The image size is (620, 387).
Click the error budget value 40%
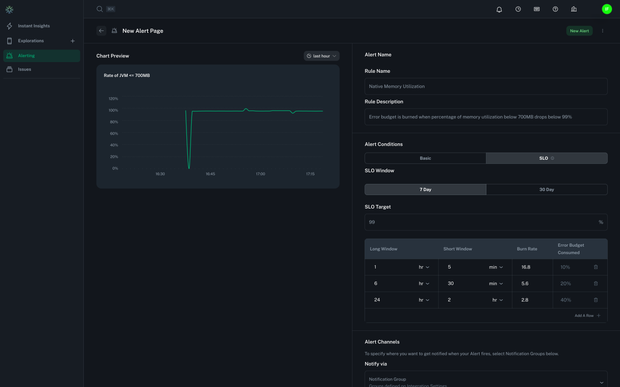tap(565, 300)
